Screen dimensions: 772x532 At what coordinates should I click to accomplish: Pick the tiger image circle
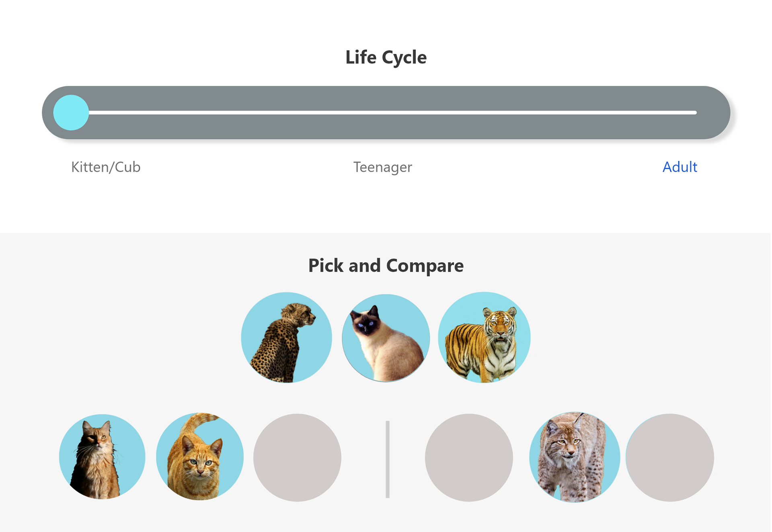click(x=484, y=338)
